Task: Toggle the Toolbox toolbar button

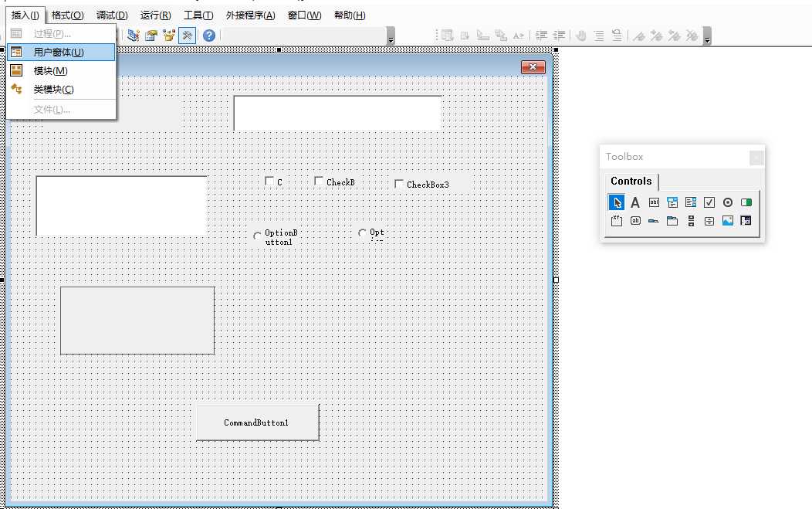Action: click(187, 36)
